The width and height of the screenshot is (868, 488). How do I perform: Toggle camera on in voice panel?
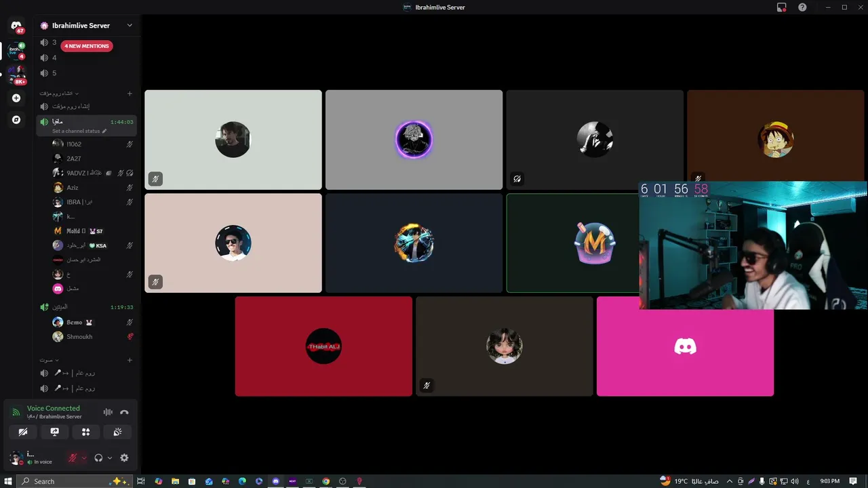(x=23, y=432)
